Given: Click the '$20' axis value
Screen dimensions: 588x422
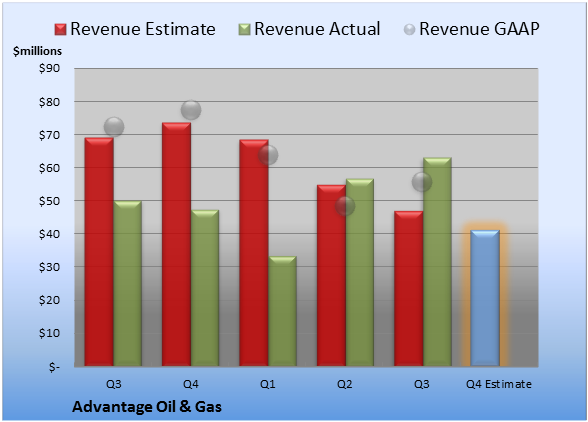Looking at the screenshot, I should click(49, 300).
